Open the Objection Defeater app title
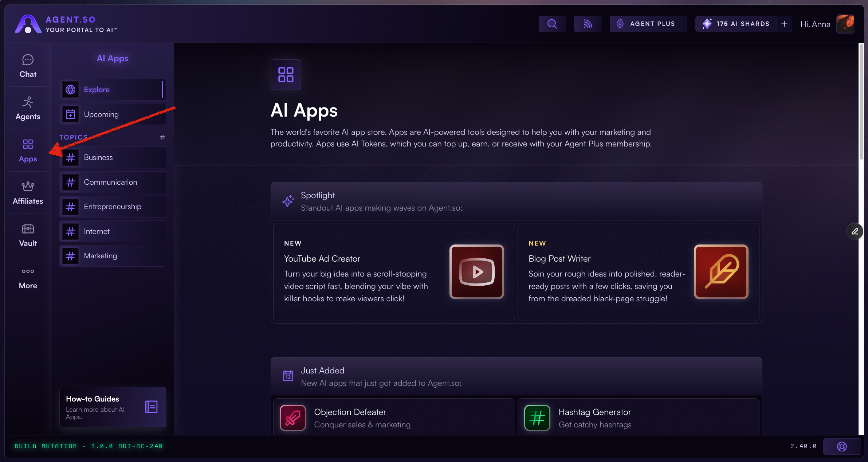868x462 pixels. pos(350,412)
